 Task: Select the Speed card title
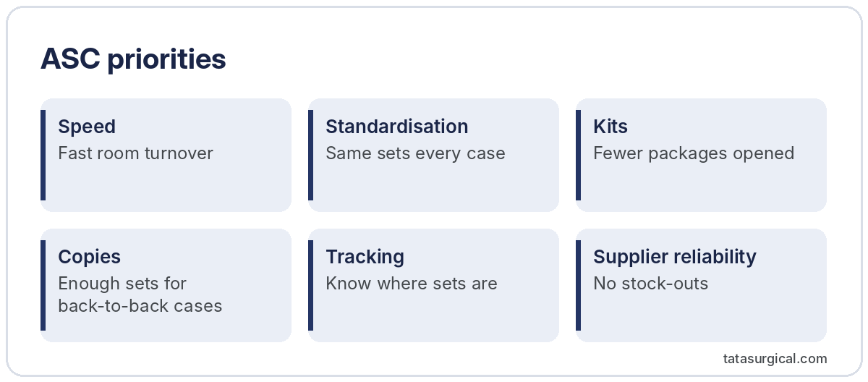(87, 126)
